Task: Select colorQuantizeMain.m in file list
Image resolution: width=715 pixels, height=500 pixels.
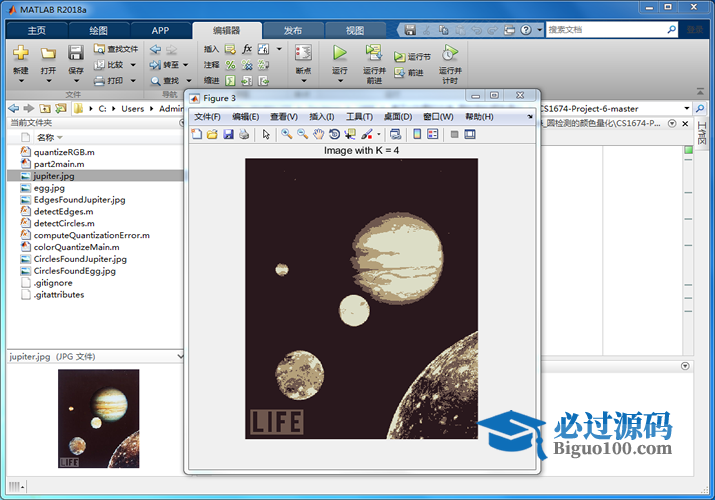Action: pyautogui.click(x=77, y=247)
